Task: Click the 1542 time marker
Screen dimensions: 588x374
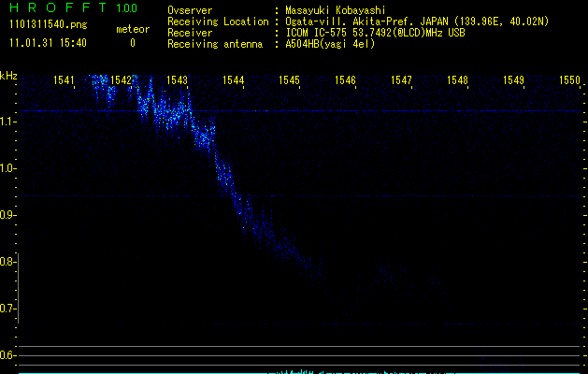Action: (x=122, y=79)
